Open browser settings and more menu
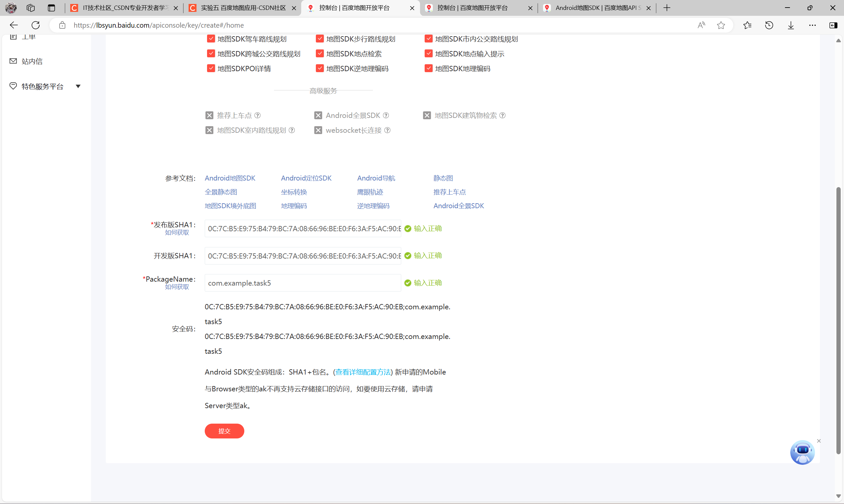Screen dimensions: 844x504 click(812, 25)
